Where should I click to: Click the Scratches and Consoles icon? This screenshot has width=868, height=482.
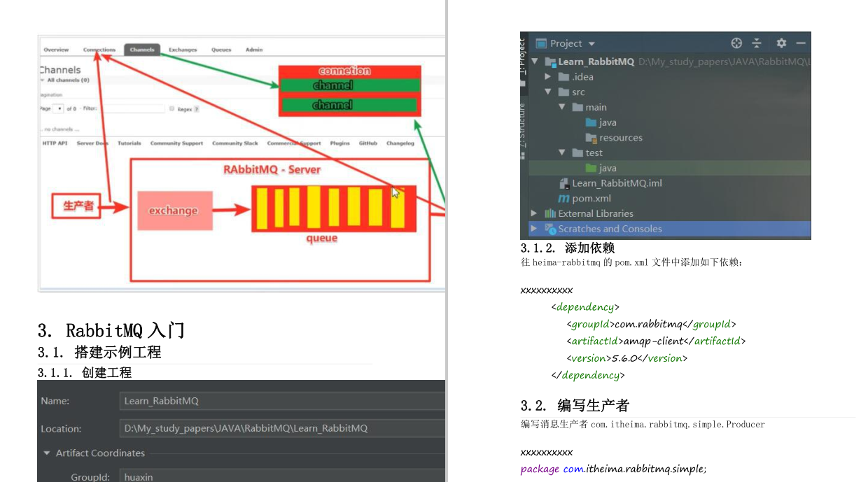(x=550, y=228)
